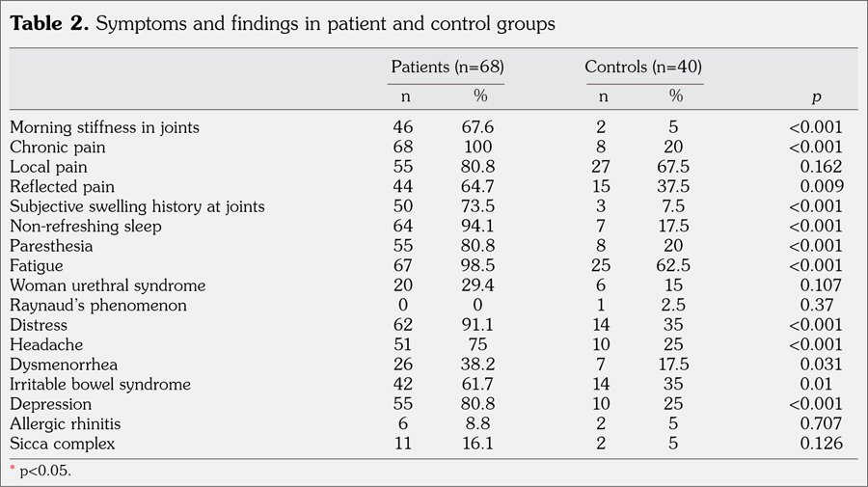Select the p<0.05 footnote text

click(44, 472)
